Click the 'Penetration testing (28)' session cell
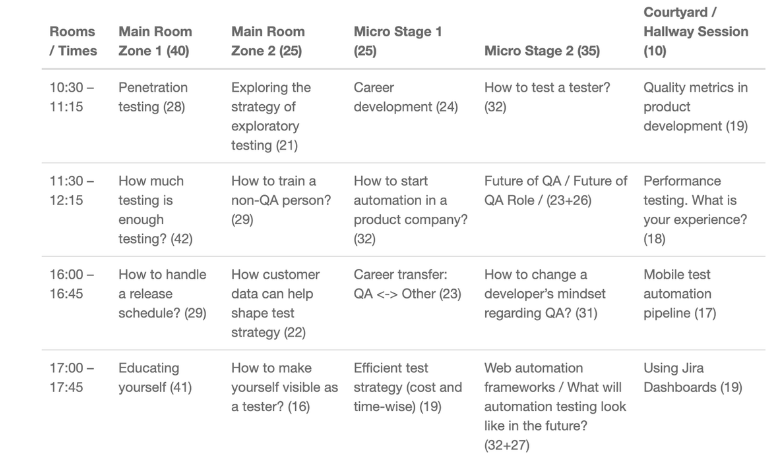The image size is (779, 470). click(x=153, y=97)
